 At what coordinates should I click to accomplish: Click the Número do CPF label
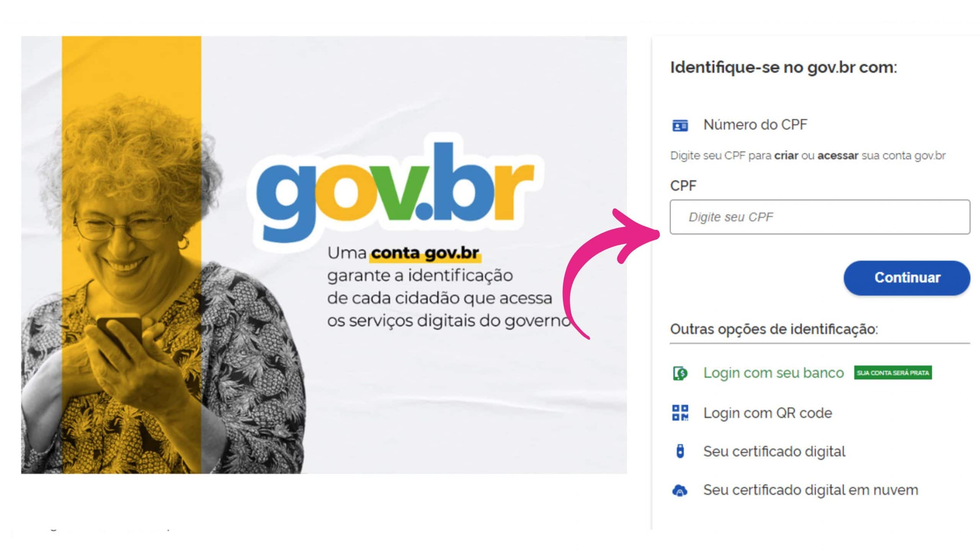755,125
